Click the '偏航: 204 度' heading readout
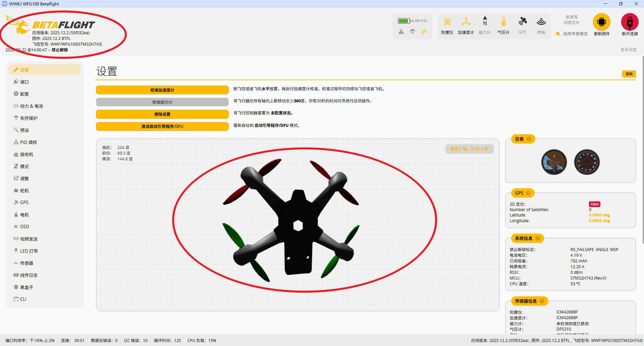Screen dimensions: 644x346 tap(116, 148)
